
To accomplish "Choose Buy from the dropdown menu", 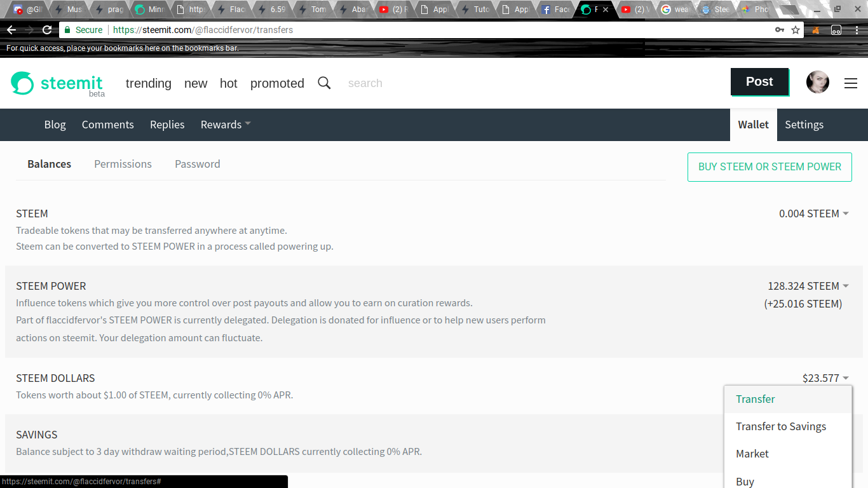I will 788,481.
